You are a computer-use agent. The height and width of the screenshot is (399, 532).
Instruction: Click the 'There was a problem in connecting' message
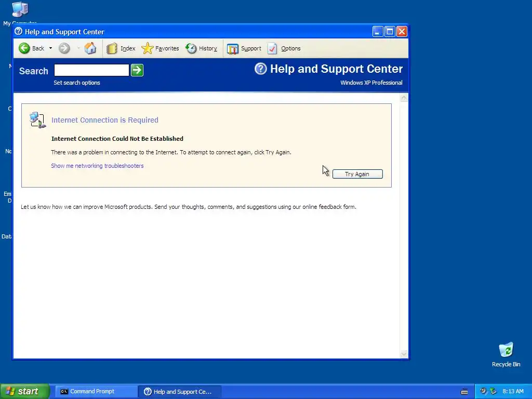(x=171, y=152)
